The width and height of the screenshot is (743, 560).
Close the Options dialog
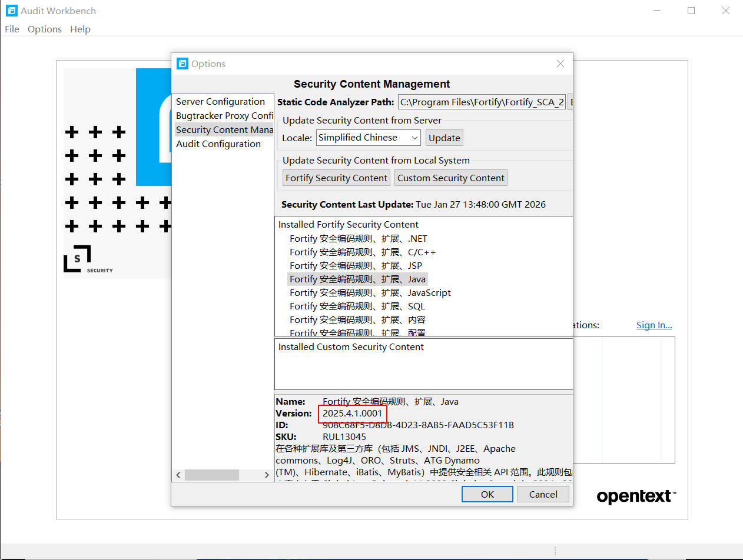click(560, 64)
